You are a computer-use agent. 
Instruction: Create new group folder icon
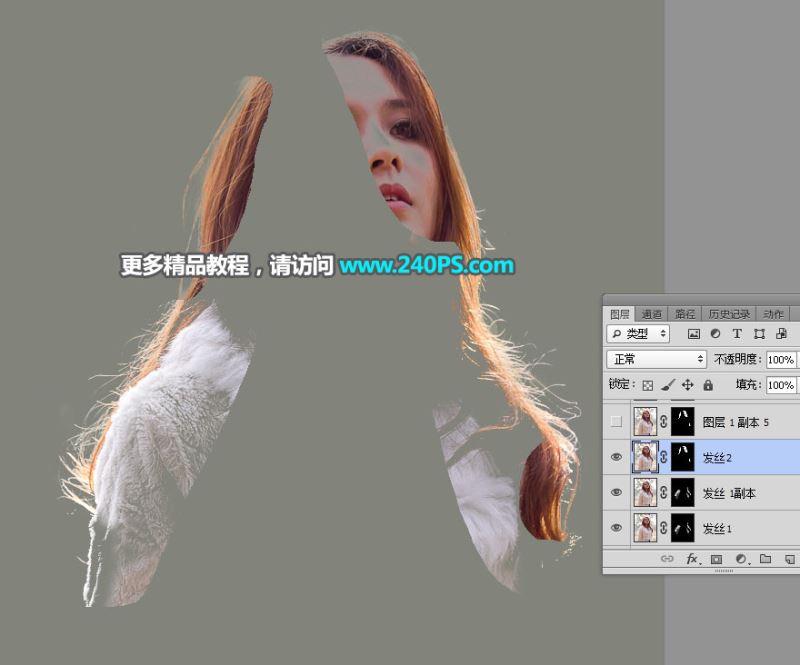(765, 559)
